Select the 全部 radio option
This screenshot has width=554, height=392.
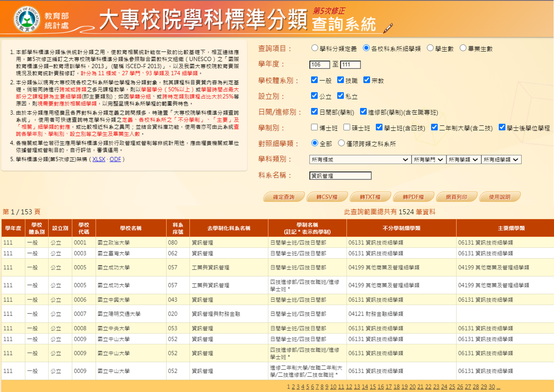pos(315,143)
